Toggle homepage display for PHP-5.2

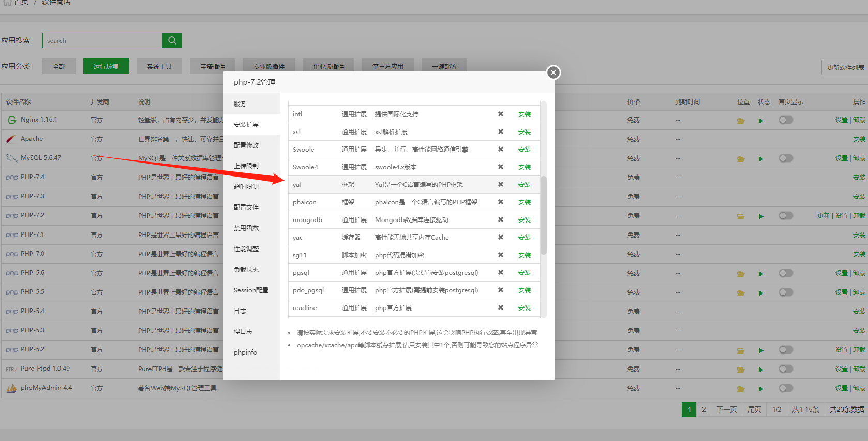click(x=786, y=350)
